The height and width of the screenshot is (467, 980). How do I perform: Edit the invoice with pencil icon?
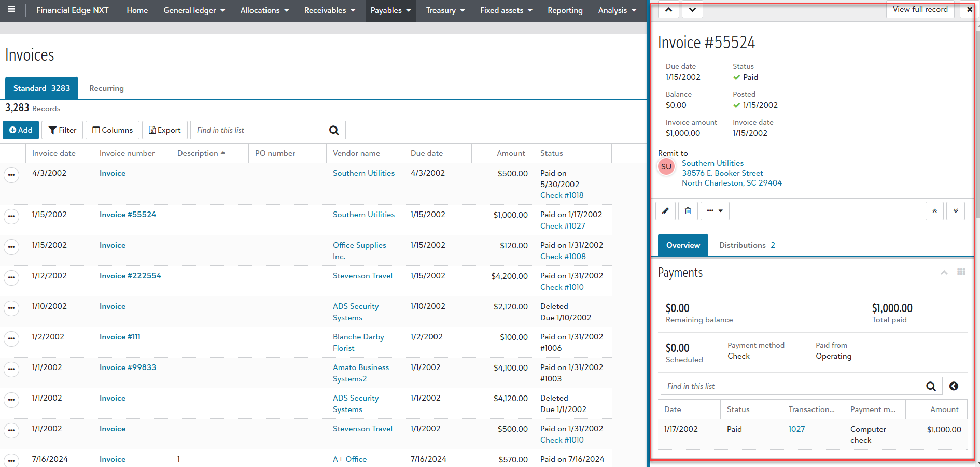[666, 211]
